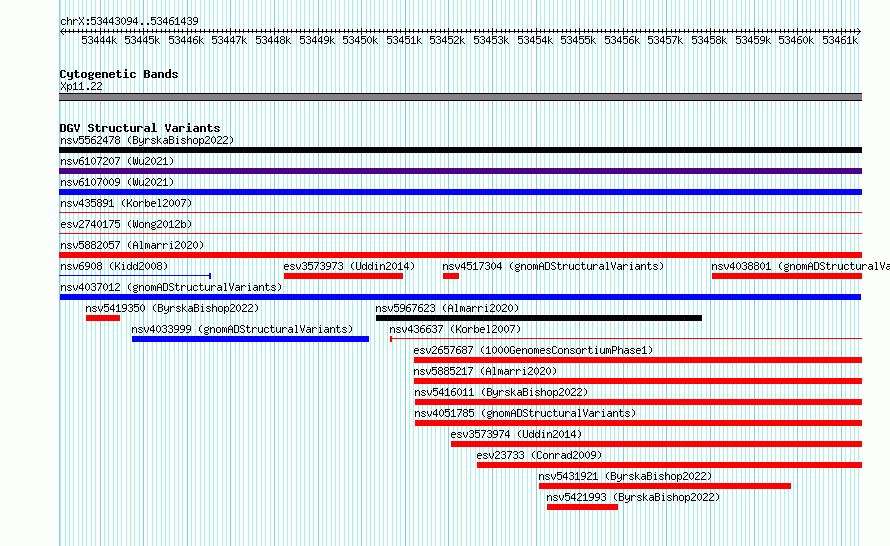Click the thin red nsv436637 Korbel2007 line
The height and width of the screenshot is (546, 890).
(x=626, y=339)
